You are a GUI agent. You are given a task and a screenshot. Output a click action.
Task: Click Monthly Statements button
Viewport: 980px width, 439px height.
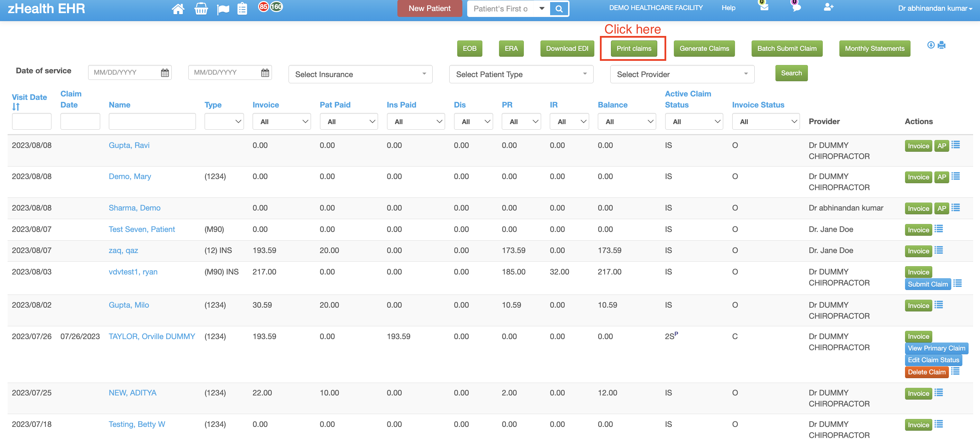[874, 48]
